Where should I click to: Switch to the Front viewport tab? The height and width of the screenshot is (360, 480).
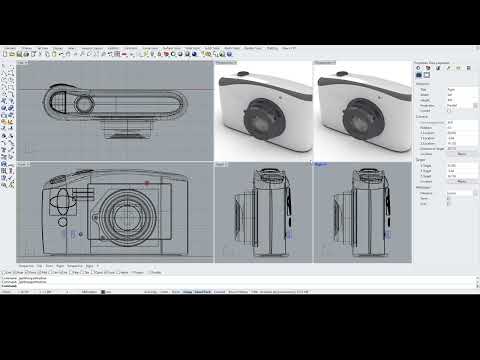49,266
